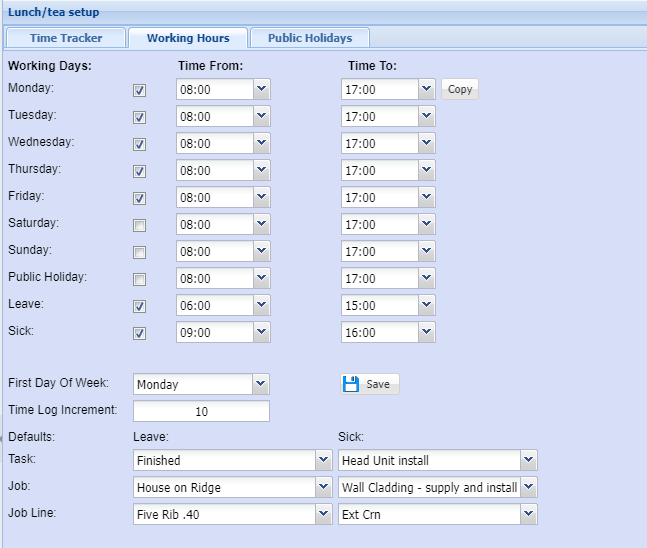Toggle the Monday working day checkbox
Image resolution: width=647 pixels, height=548 pixels.
140,90
